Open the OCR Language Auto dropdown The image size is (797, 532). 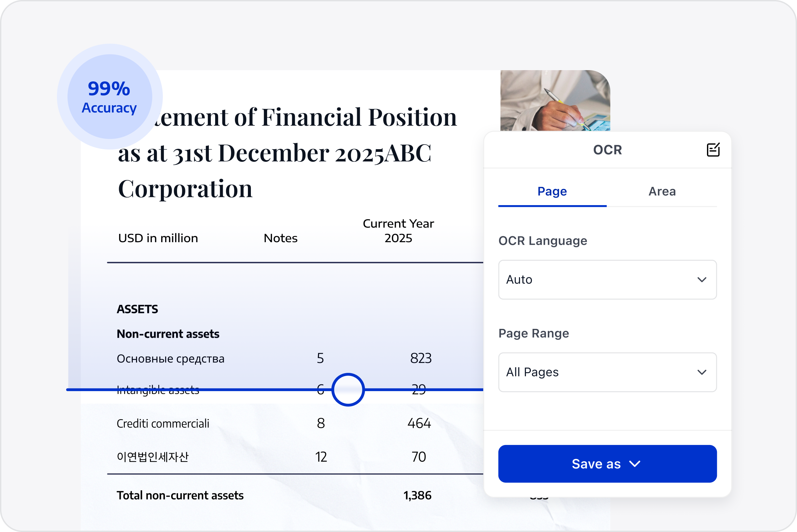(607, 280)
